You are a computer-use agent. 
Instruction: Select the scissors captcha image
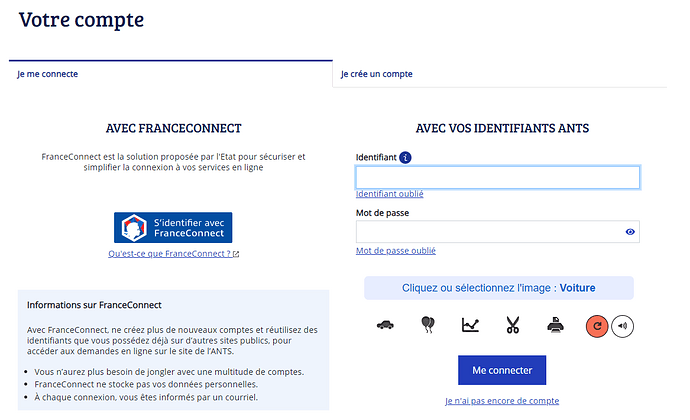513,325
